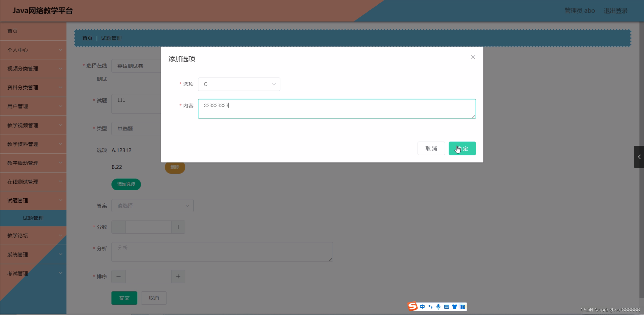Select the 试题管理 submenu item
Viewport: 644px width, 315px height.
[33, 218]
